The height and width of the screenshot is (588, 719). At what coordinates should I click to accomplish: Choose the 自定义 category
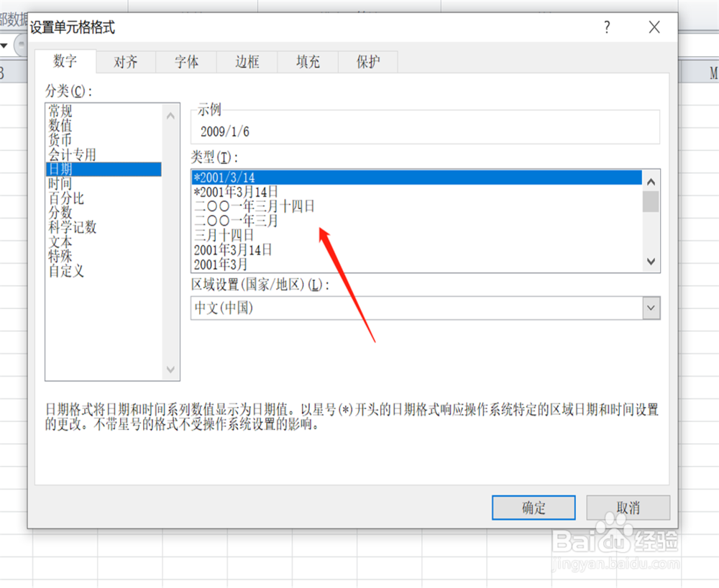click(104, 271)
